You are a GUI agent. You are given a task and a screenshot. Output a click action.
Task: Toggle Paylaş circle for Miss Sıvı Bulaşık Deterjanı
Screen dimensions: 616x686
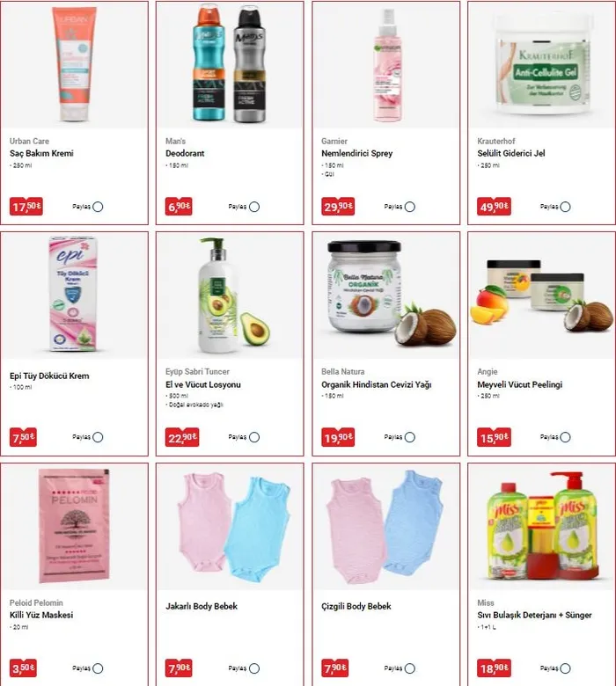[x=565, y=668]
